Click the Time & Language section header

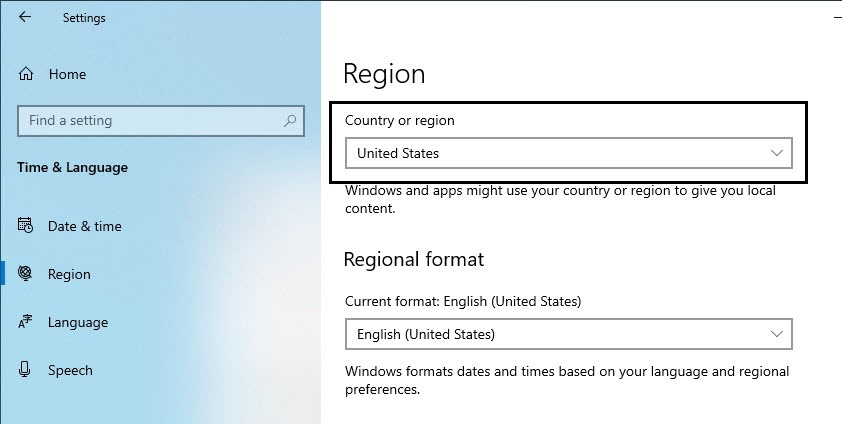(x=72, y=167)
